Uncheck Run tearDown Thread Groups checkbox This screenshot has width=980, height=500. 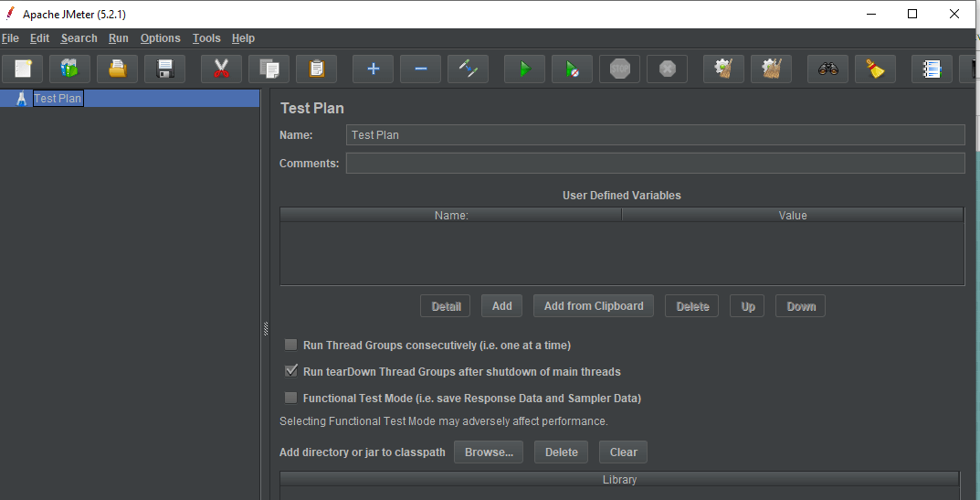(x=290, y=371)
